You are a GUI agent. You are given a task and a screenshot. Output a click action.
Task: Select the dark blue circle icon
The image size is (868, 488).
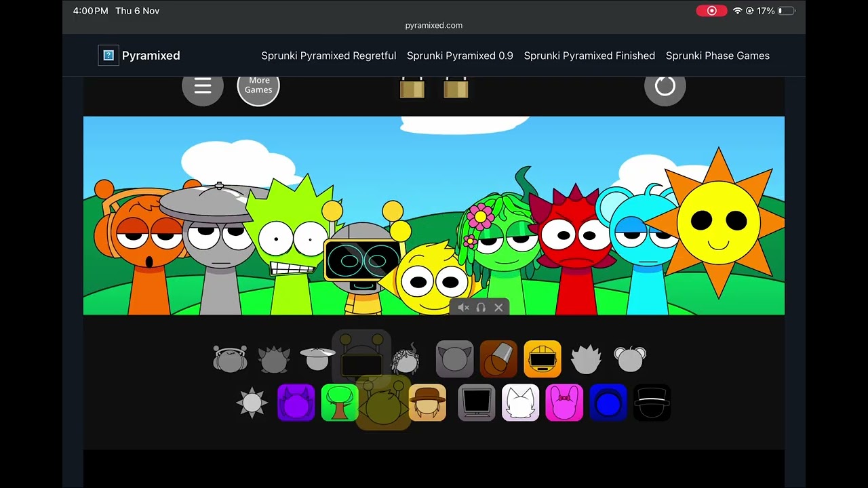pos(608,403)
